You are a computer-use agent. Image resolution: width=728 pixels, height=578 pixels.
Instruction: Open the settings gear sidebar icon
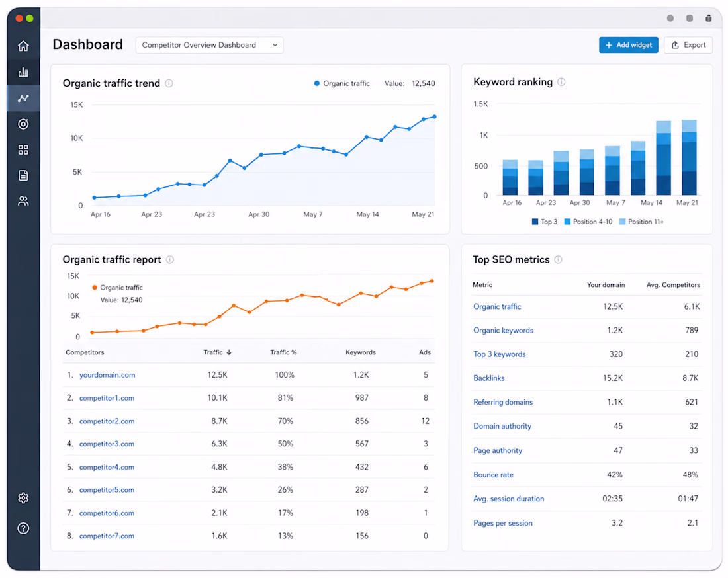click(23, 498)
